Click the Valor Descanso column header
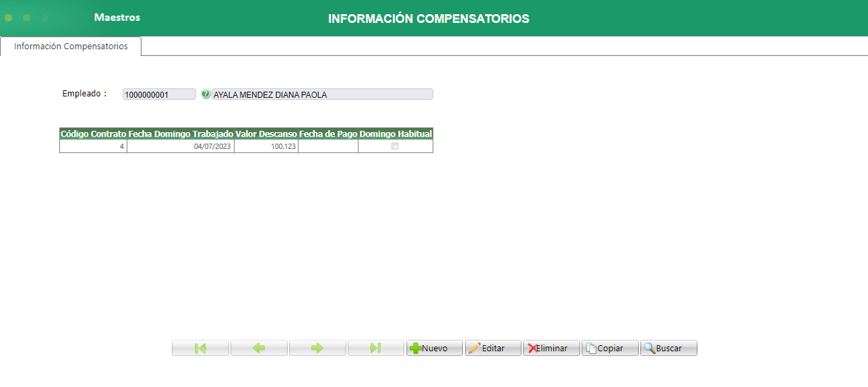 [266, 134]
